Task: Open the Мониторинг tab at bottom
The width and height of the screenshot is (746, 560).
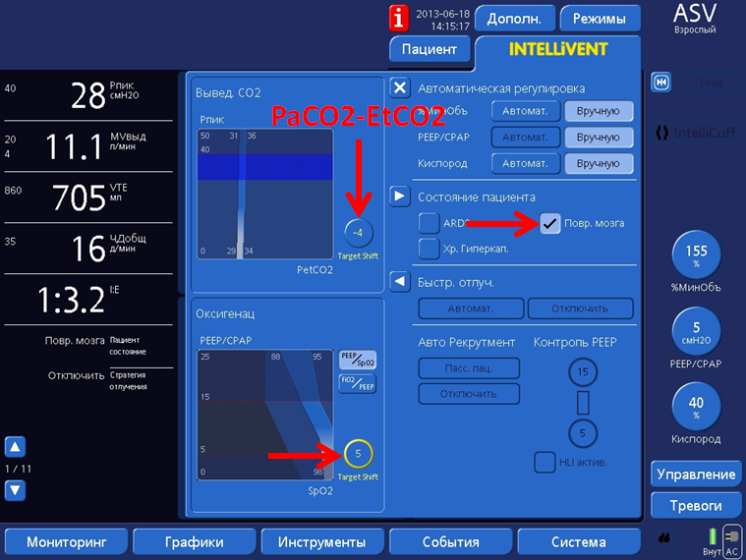Action: [65, 541]
